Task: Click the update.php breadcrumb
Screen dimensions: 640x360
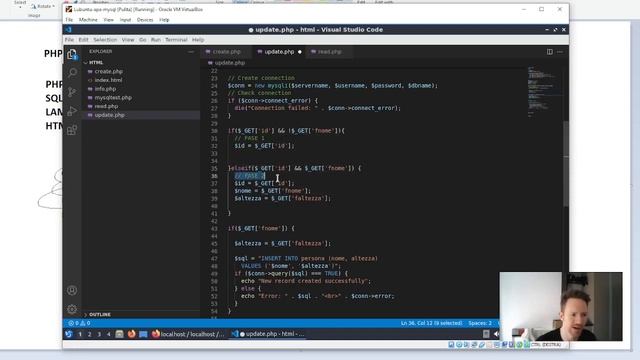Action: tap(230, 63)
